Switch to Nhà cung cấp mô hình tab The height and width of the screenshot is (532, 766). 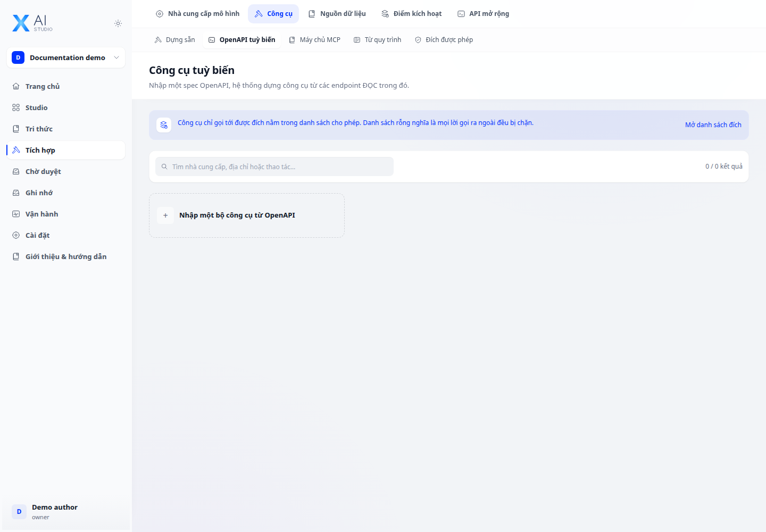(x=197, y=14)
